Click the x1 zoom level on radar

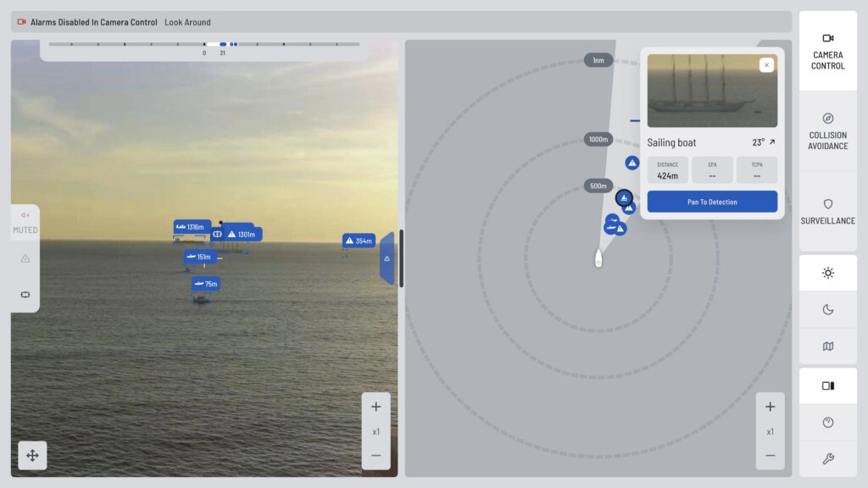[770, 431]
